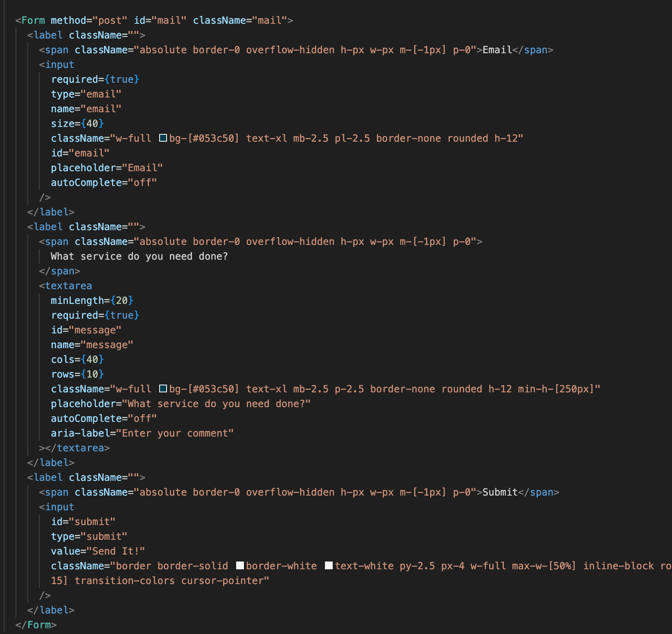Place cursor on id="email"

pos(80,153)
